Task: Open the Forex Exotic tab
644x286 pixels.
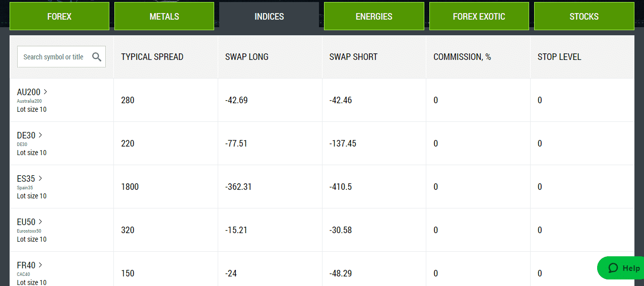Action: [479, 16]
